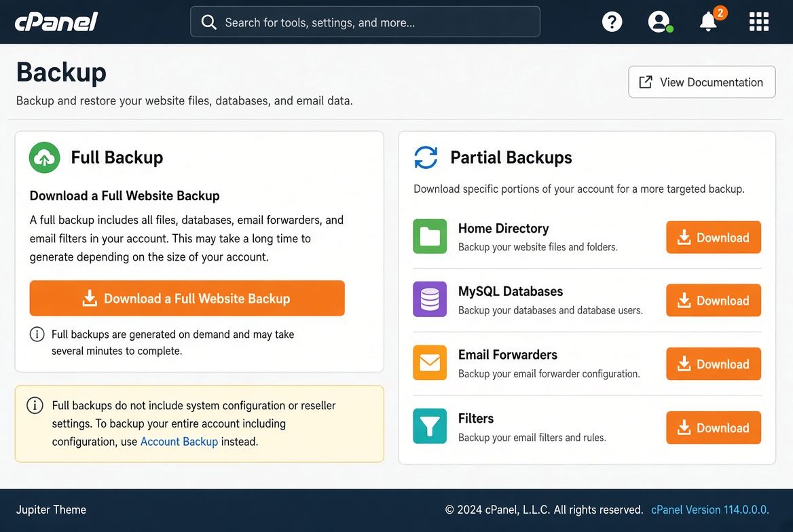Focus the search tools input field
This screenshot has width=793, height=532.
click(365, 22)
